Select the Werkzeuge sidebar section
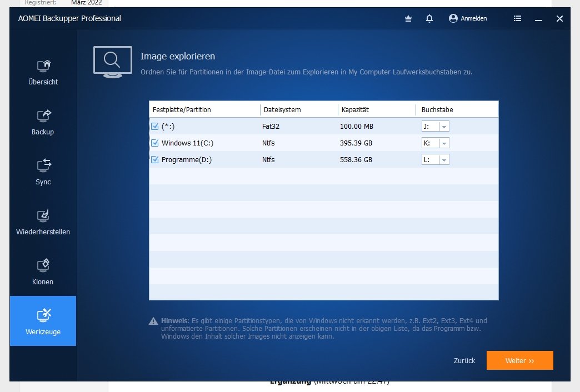This screenshot has height=392, width=580. point(43,321)
